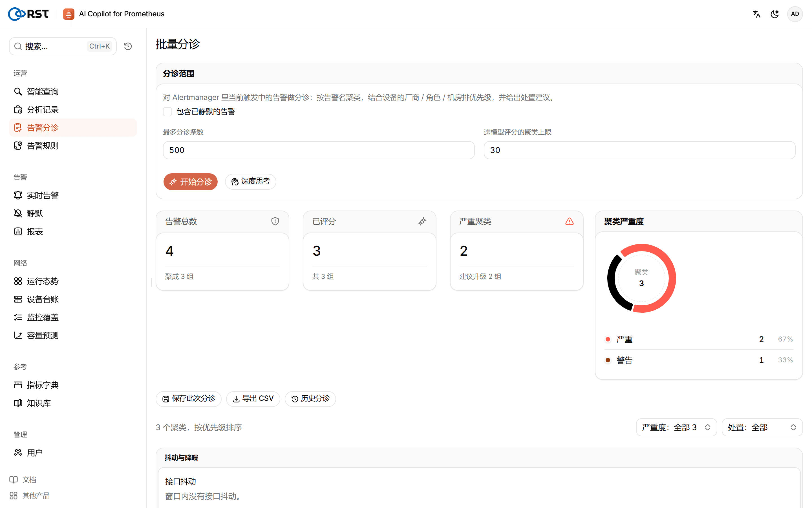The height and width of the screenshot is (508, 812).
Task: Open 分析记录 in sidebar
Action: coord(73,110)
